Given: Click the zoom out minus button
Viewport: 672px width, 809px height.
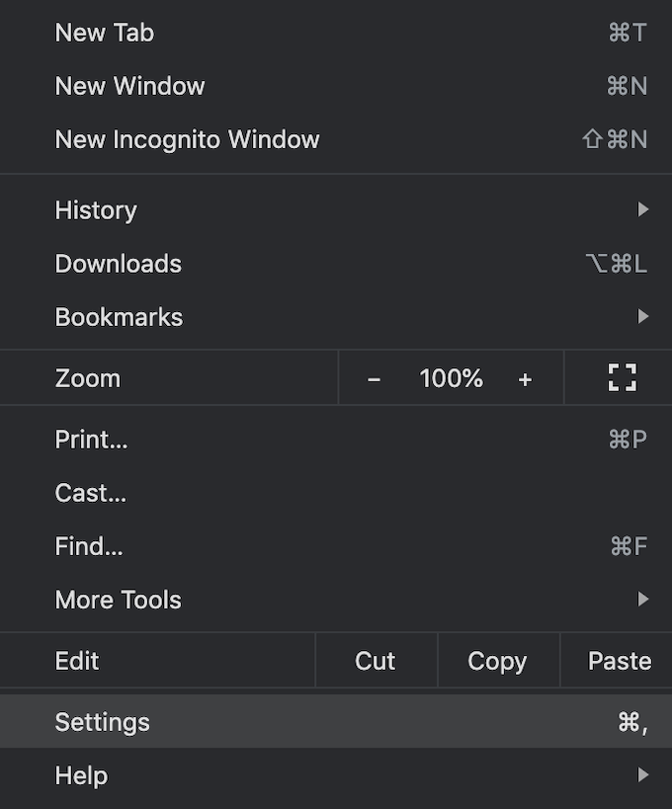Looking at the screenshot, I should click(x=374, y=378).
